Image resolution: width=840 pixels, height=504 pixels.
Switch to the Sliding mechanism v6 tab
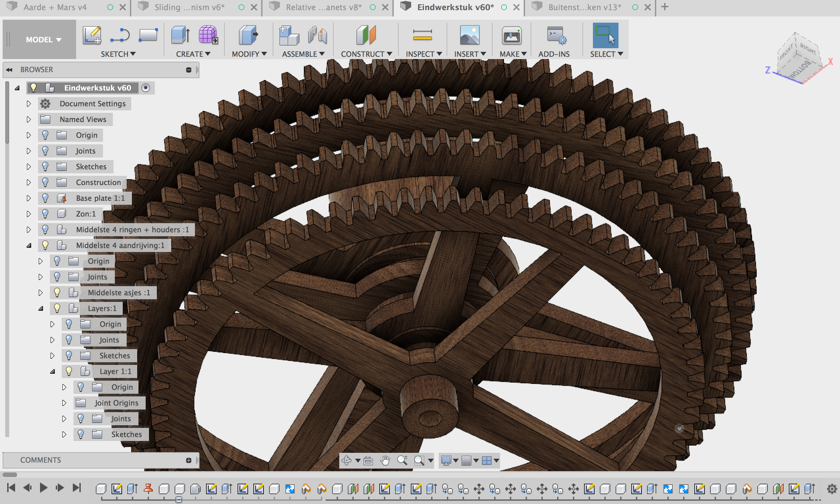point(189,7)
